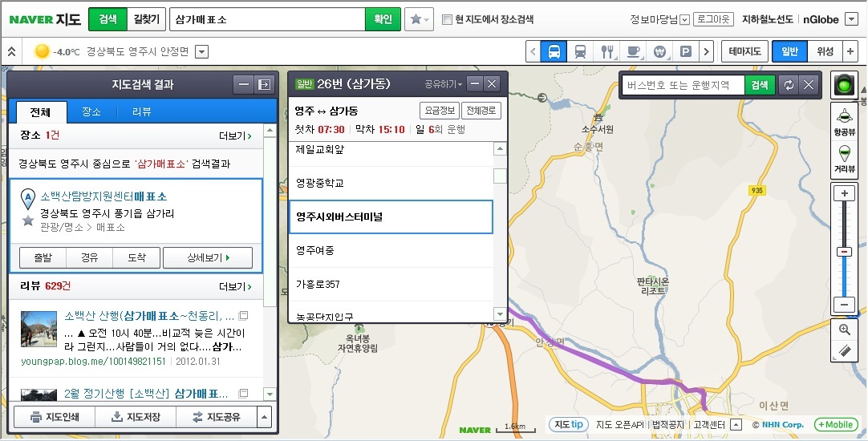The image size is (868, 441).
Task: Set place as 출발 start
Action: 43,258
